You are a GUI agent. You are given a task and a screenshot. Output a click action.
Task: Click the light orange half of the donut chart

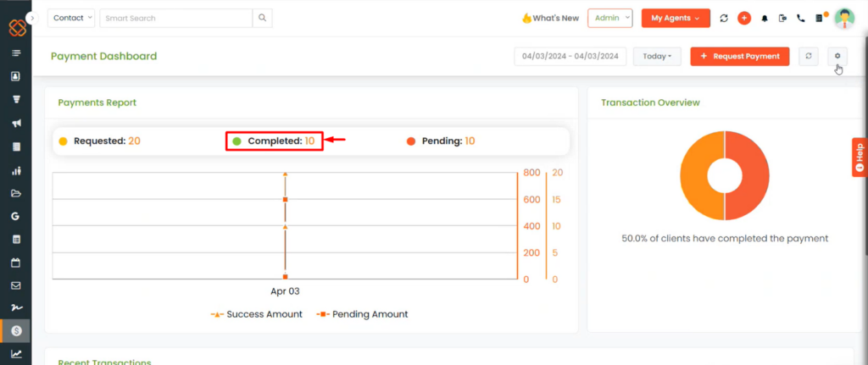(x=694, y=176)
